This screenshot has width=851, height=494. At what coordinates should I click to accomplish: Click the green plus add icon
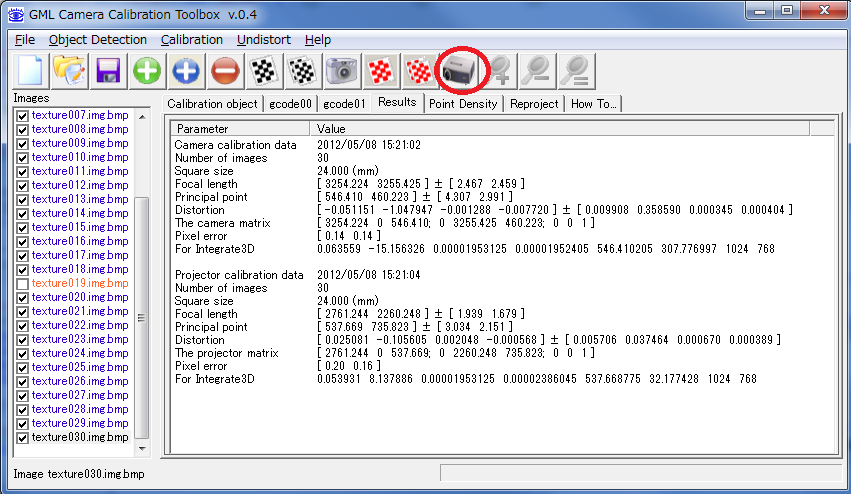click(x=147, y=71)
